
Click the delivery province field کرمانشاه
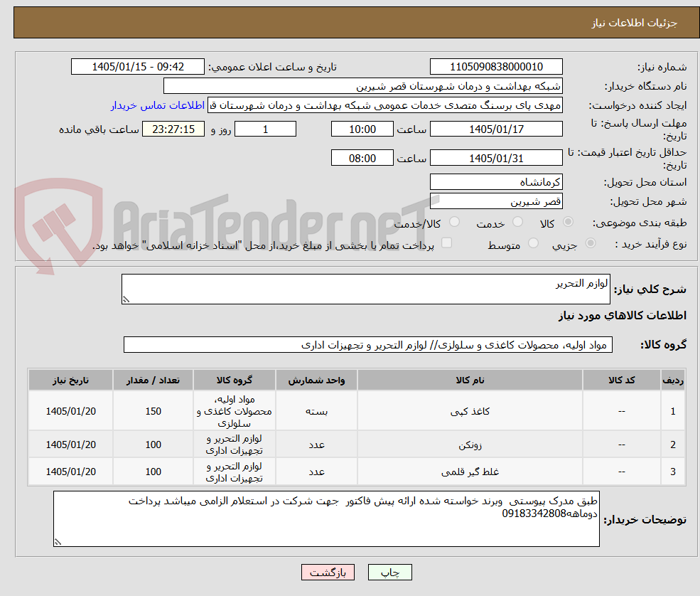(496, 182)
